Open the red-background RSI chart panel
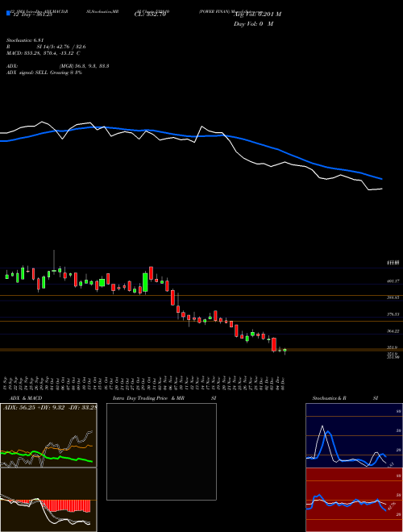Screen dimensions: 403x532 354,500
